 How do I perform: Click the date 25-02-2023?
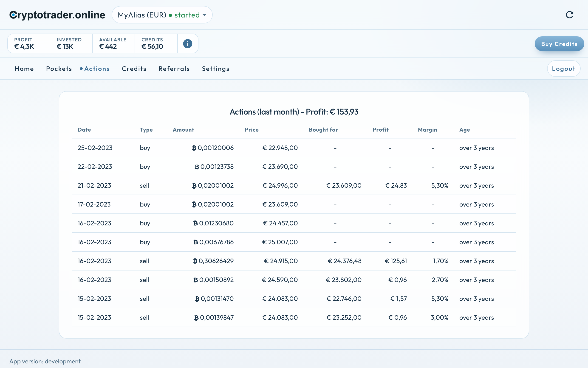tap(95, 148)
